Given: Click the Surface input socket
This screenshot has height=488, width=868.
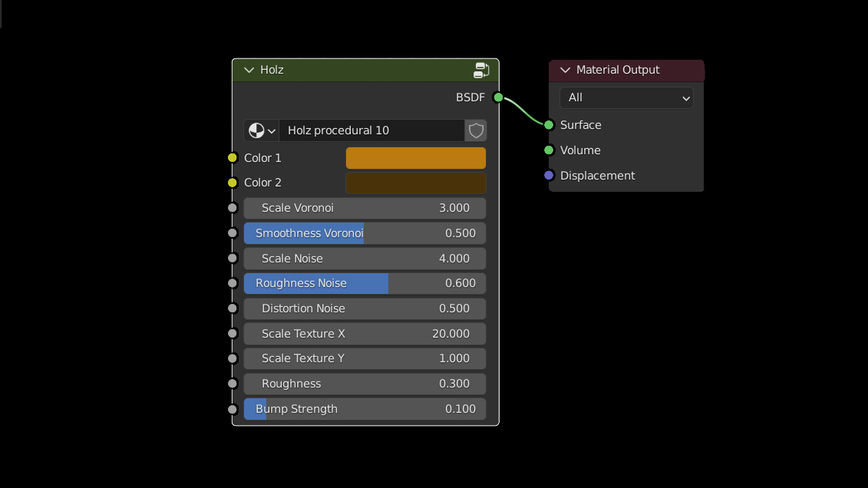Looking at the screenshot, I should pyautogui.click(x=549, y=125).
